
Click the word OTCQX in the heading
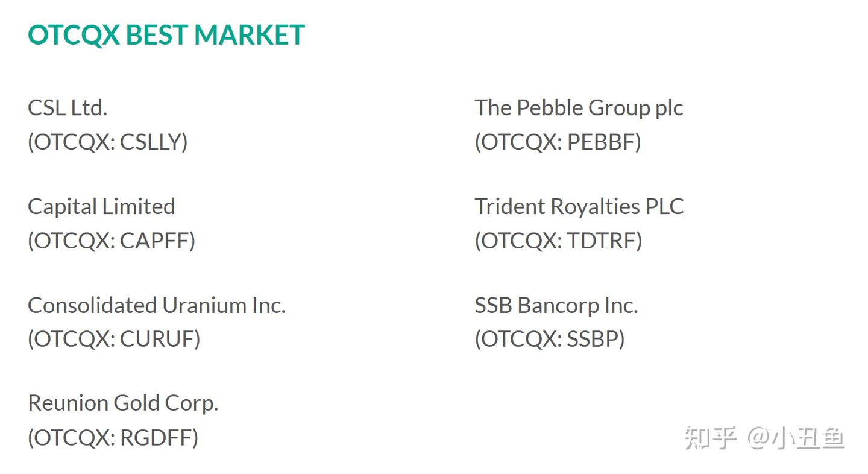[74, 35]
